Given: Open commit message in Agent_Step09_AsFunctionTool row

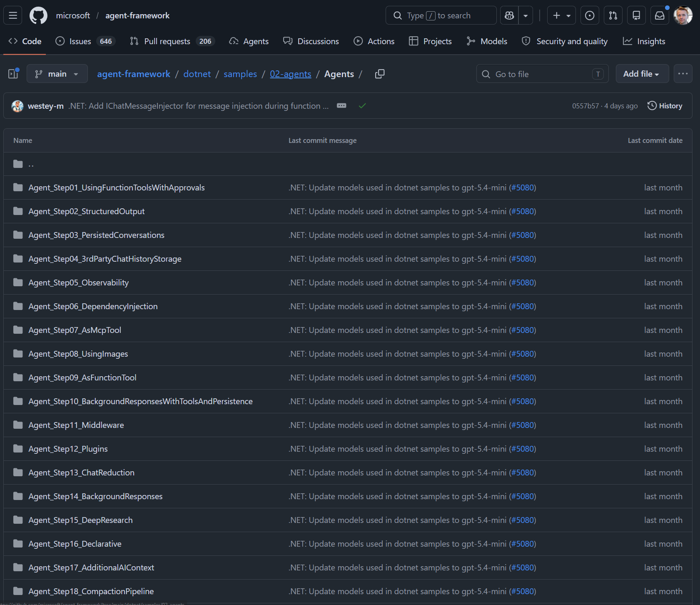Looking at the screenshot, I should pyautogui.click(x=398, y=377).
